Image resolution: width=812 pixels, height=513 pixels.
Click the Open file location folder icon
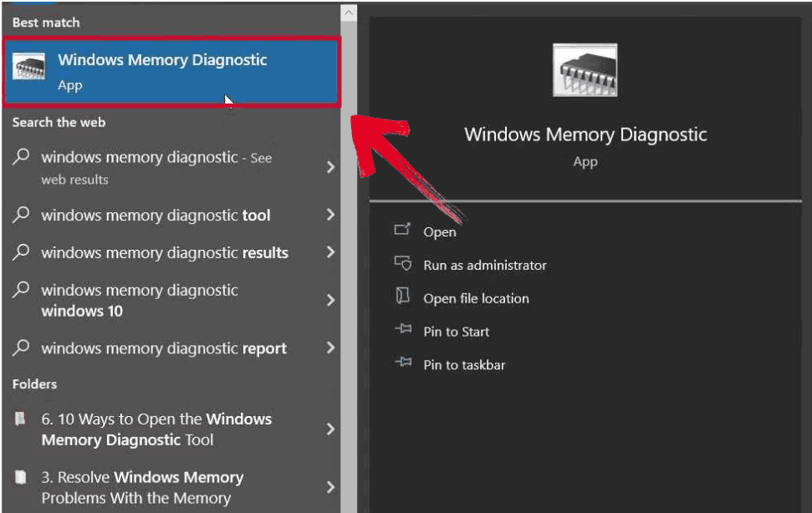click(403, 296)
